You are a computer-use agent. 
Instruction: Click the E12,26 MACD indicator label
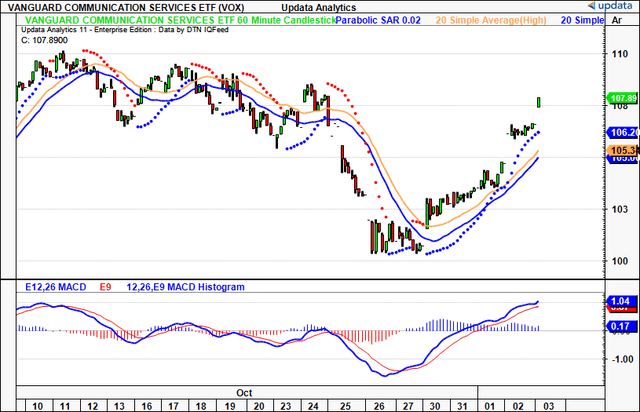tap(46, 288)
